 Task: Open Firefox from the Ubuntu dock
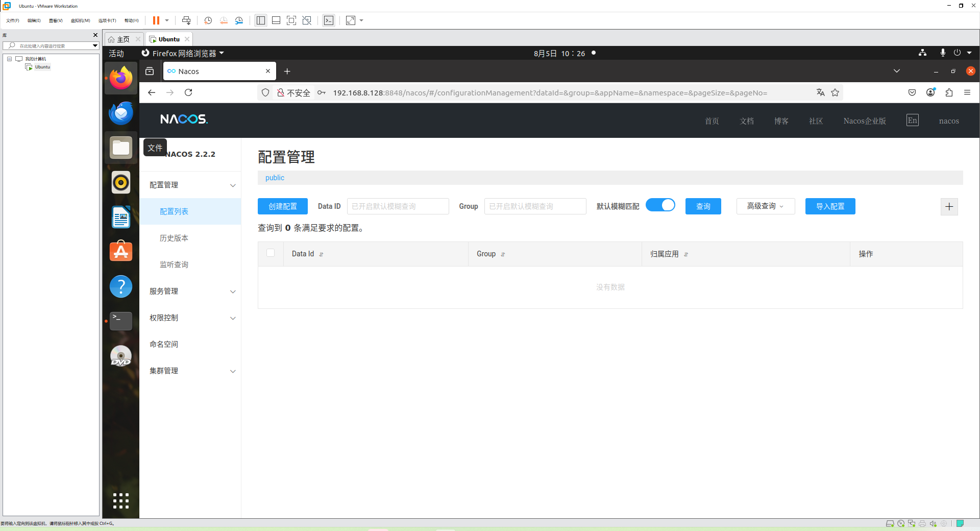click(x=121, y=78)
